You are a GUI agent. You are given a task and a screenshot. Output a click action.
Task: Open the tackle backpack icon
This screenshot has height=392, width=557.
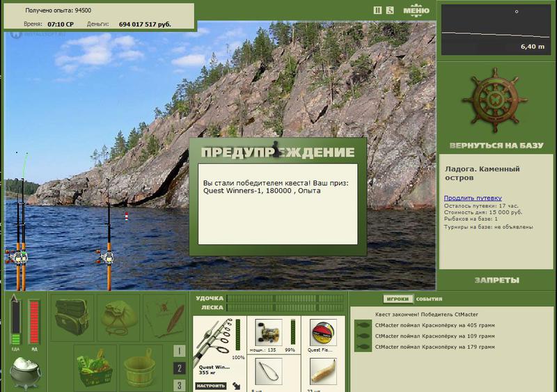tap(72, 317)
